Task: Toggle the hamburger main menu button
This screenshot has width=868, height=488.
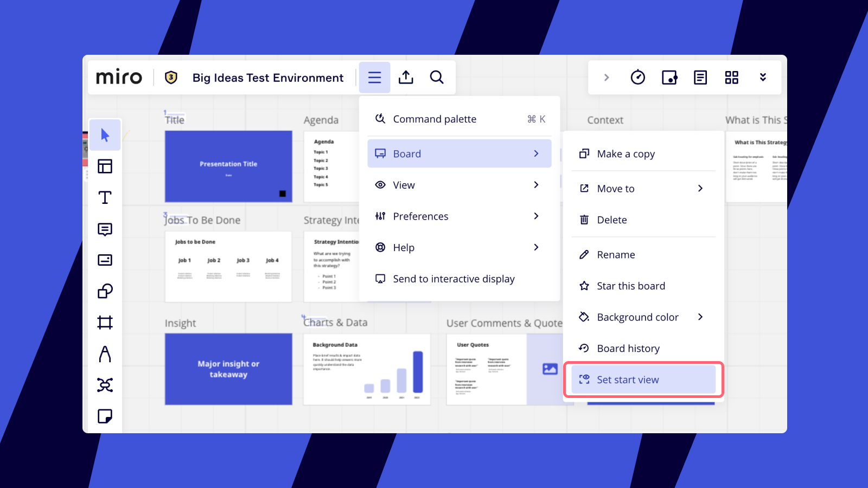Action: [374, 78]
